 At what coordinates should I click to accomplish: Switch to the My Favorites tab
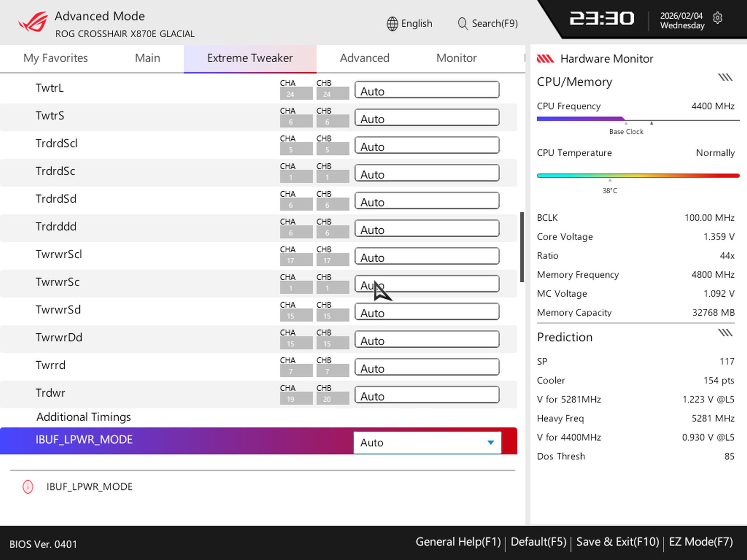coord(55,58)
